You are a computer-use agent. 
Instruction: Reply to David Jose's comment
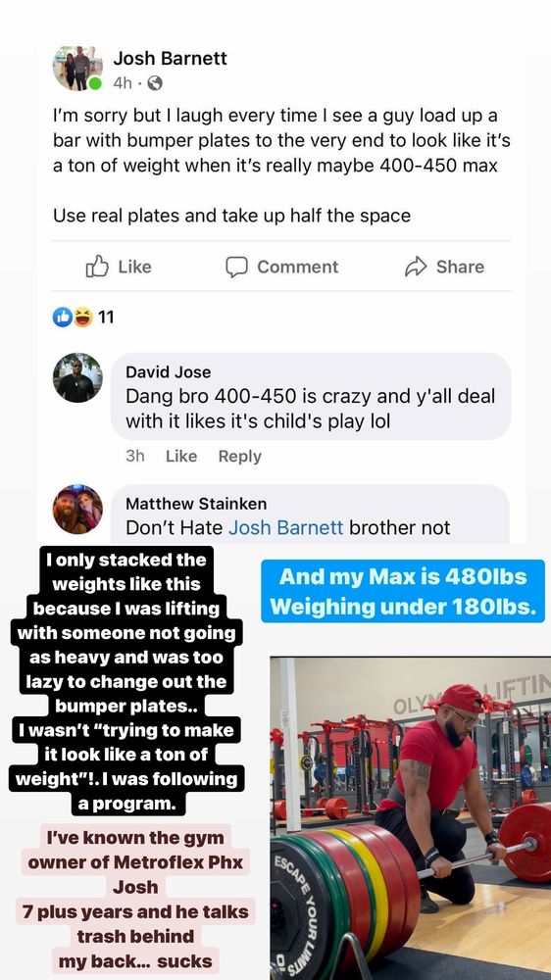(239, 457)
